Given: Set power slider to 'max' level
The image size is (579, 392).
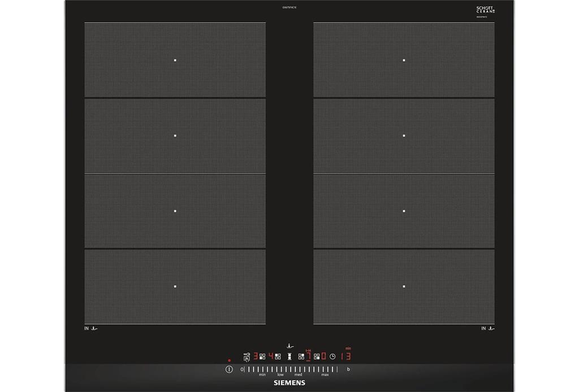Looking at the screenshot, I should tap(325, 374).
